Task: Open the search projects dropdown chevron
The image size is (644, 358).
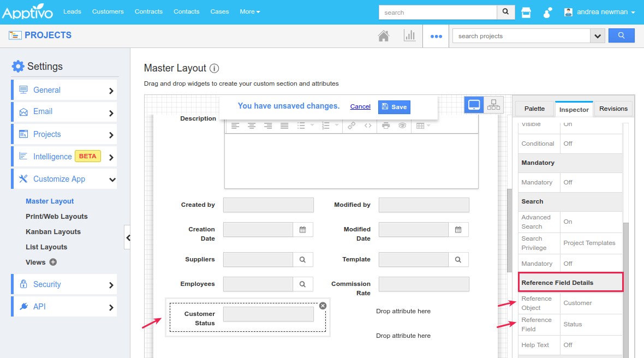Action: pyautogui.click(x=597, y=35)
